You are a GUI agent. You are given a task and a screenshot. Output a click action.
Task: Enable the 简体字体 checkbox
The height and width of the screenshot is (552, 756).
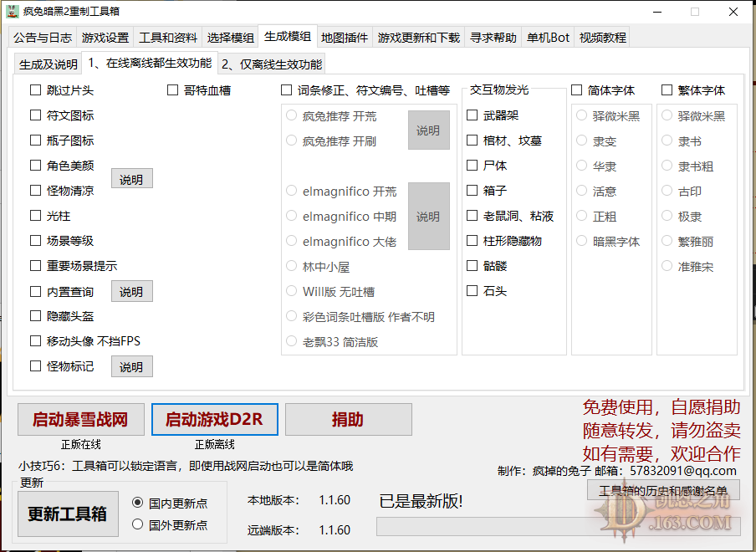(x=577, y=90)
